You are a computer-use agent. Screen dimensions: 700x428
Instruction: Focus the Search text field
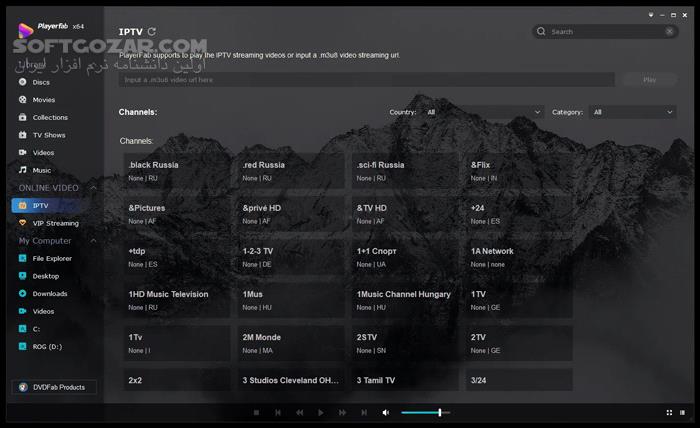pos(605,31)
